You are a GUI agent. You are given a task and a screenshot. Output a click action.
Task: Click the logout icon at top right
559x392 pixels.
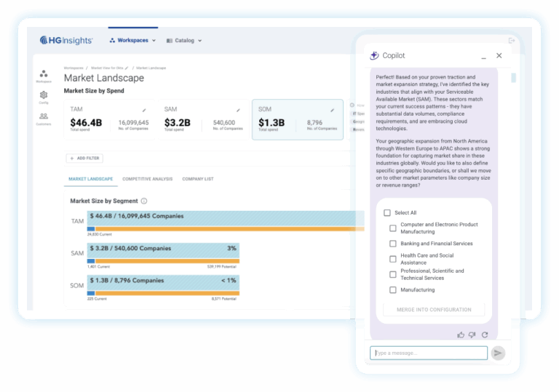coord(512,40)
